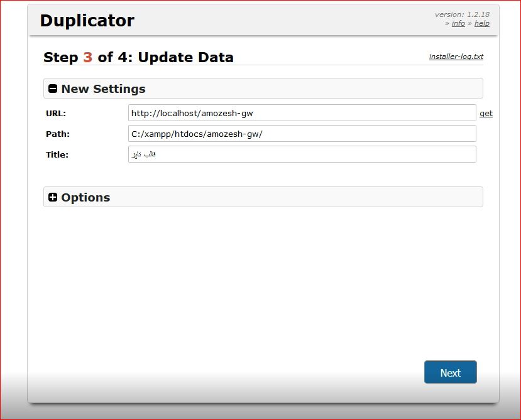Click the 'URL:' label
The height and width of the screenshot is (420, 521).
(56, 113)
